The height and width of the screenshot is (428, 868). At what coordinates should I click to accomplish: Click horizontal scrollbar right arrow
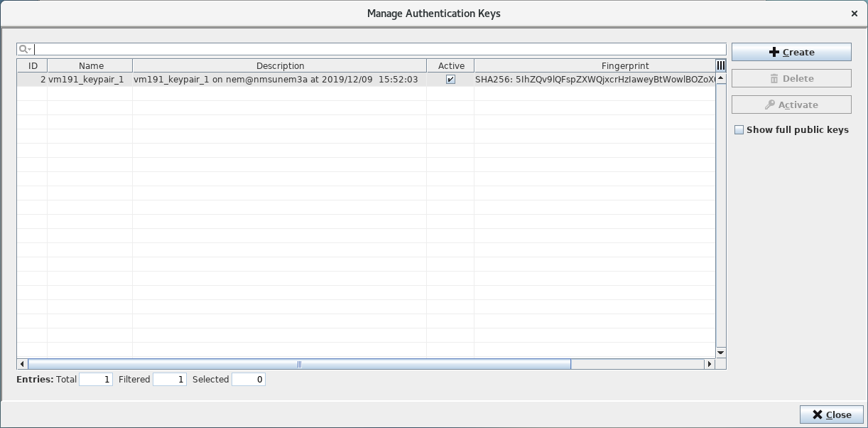709,364
